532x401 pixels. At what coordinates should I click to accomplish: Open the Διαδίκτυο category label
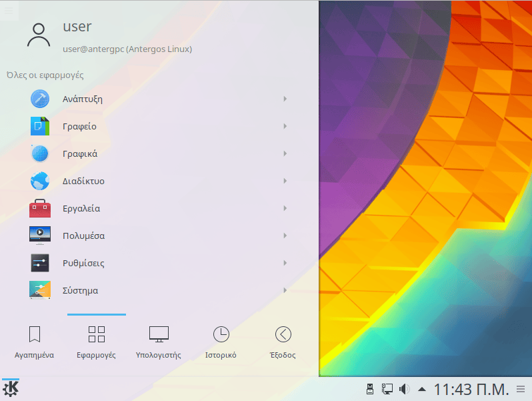click(x=83, y=181)
